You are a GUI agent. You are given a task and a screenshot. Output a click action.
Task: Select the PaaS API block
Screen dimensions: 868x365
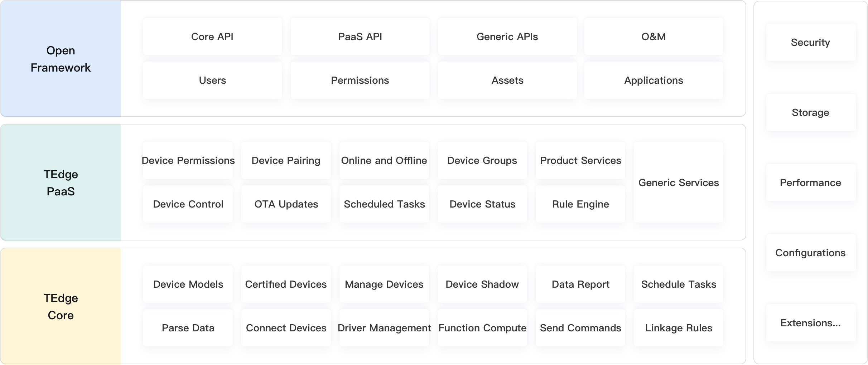pyautogui.click(x=360, y=36)
